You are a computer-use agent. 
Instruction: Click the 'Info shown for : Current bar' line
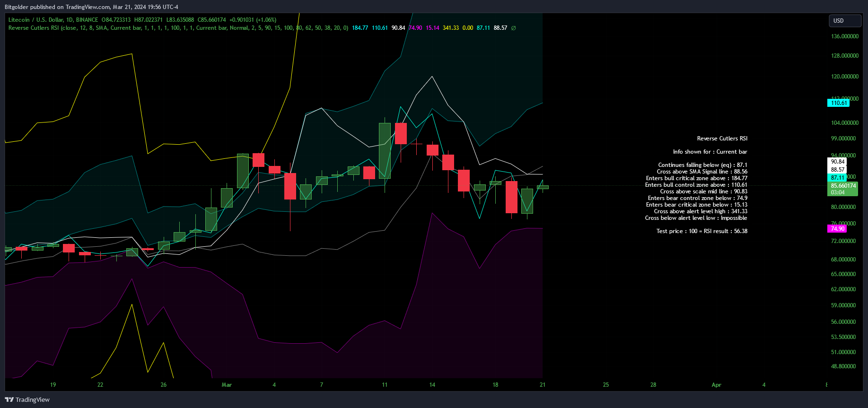point(710,152)
